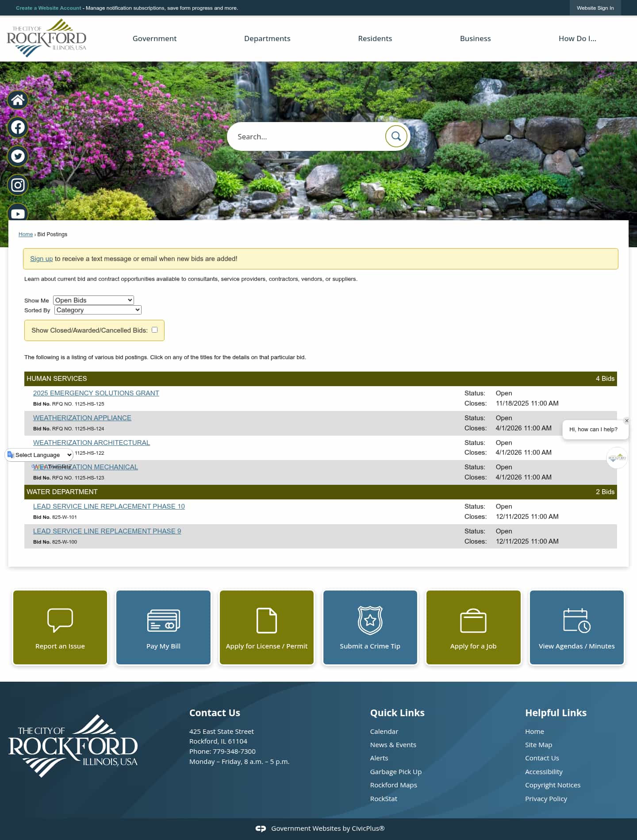Viewport: 637px width, 840px height.
Task: Open Contact Us helpful link
Action: click(x=542, y=758)
